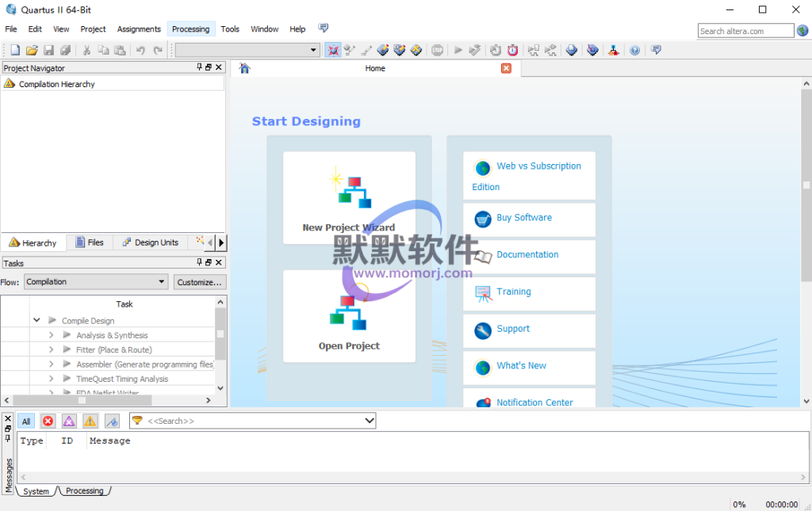Expand the Assembler task

[52, 364]
